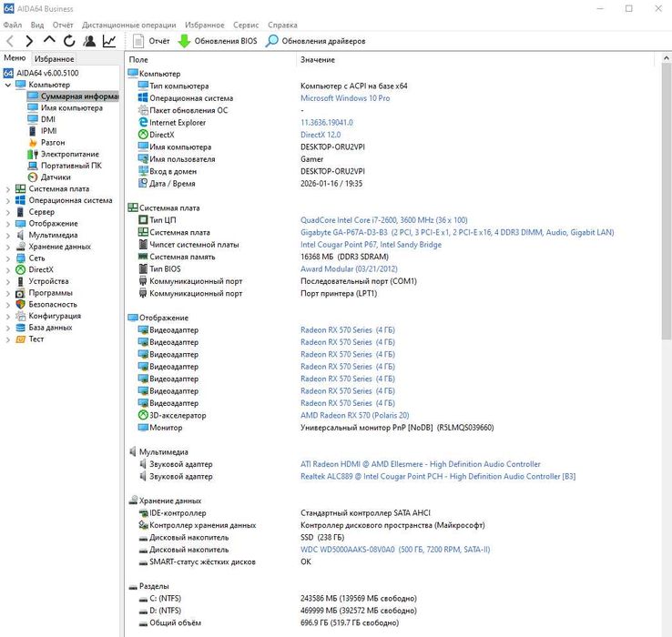This screenshot has height=637, width=672.
Task: Click the Дата / Время row icon
Action: tap(143, 183)
